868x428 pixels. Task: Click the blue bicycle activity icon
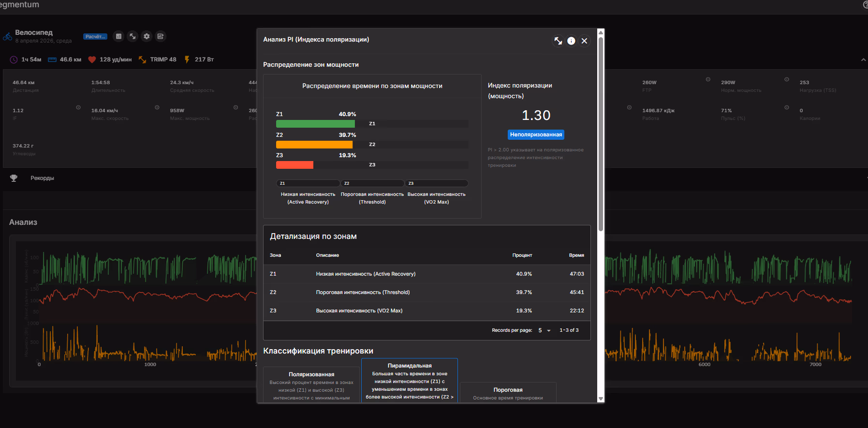(7, 36)
